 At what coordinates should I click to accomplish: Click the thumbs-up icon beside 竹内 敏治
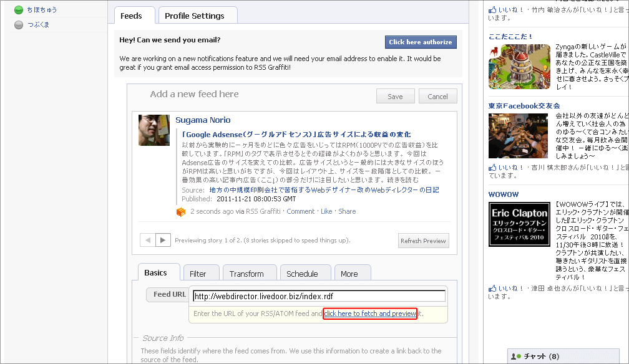tap(492, 9)
